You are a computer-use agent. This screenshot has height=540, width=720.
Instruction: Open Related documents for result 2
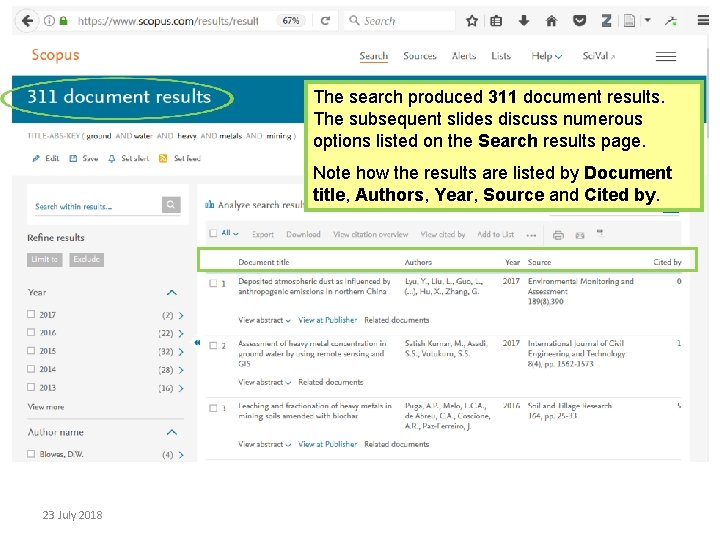tap(331, 382)
